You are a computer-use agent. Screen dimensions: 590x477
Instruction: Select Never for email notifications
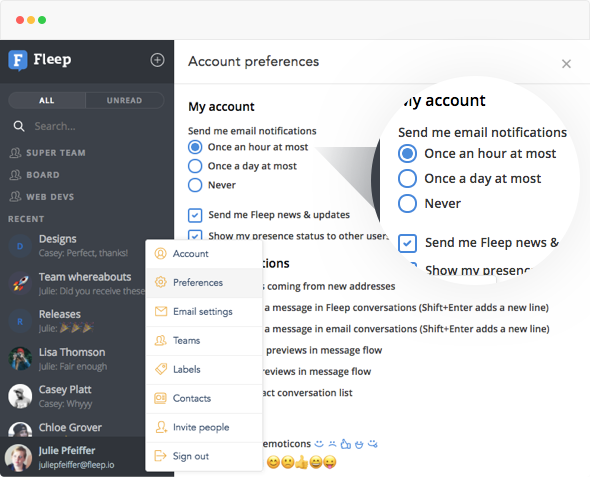click(x=195, y=185)
